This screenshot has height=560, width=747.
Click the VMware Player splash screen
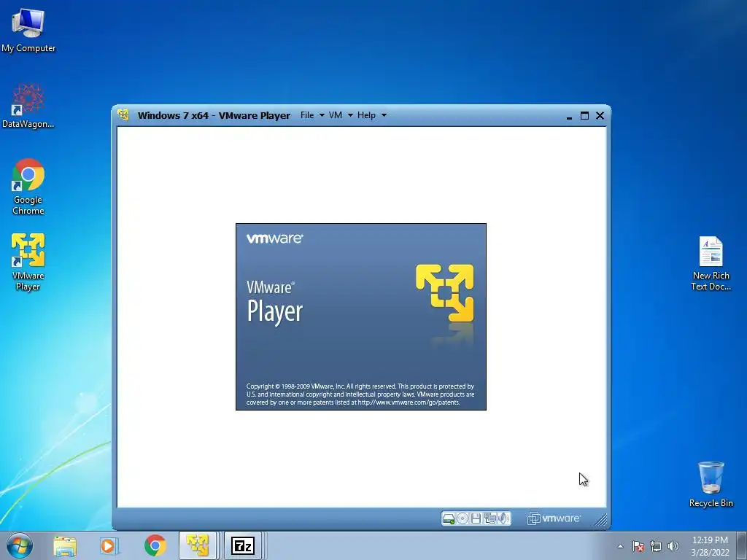point(361,316)
